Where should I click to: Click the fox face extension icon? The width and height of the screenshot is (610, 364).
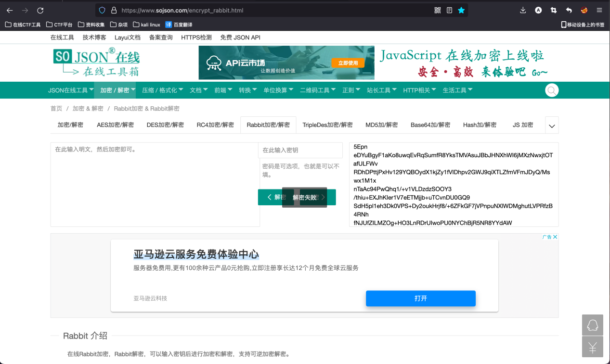[x=584, y=10]
